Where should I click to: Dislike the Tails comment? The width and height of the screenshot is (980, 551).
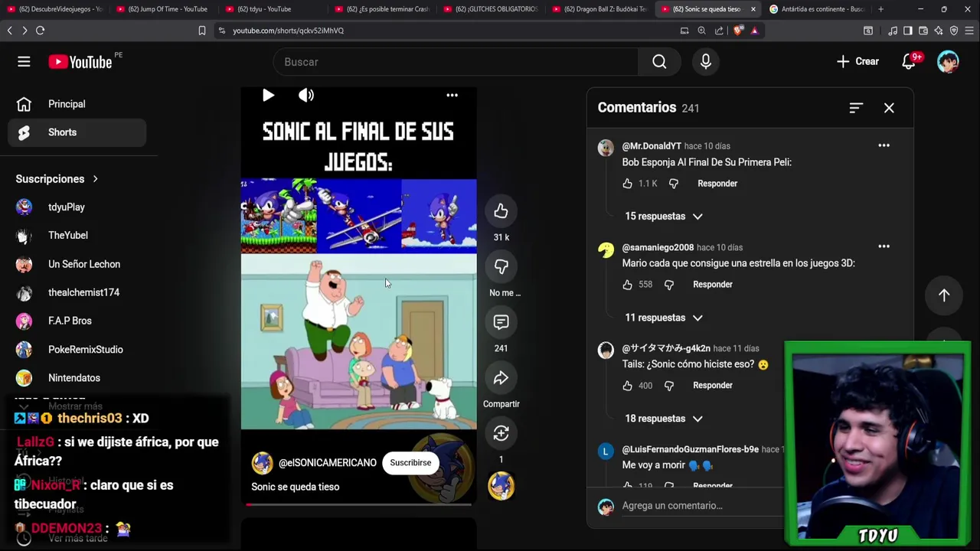[x=669, y=386]
